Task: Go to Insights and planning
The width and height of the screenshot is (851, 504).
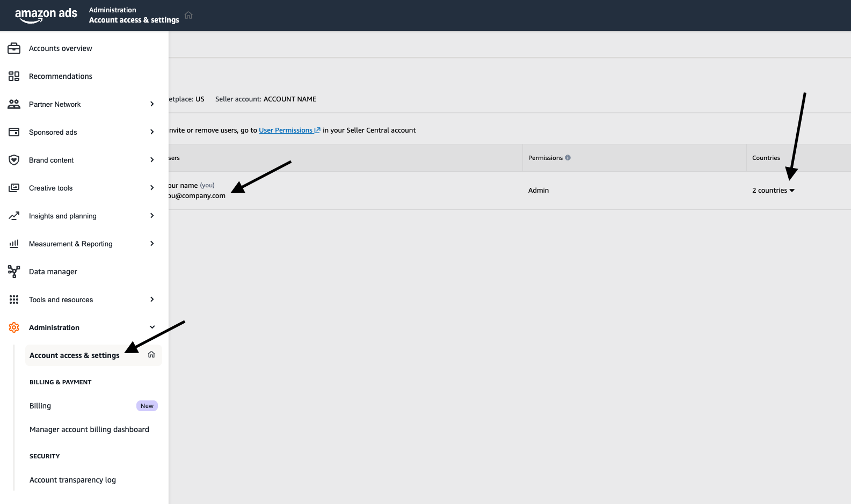Action: point(63,216)
